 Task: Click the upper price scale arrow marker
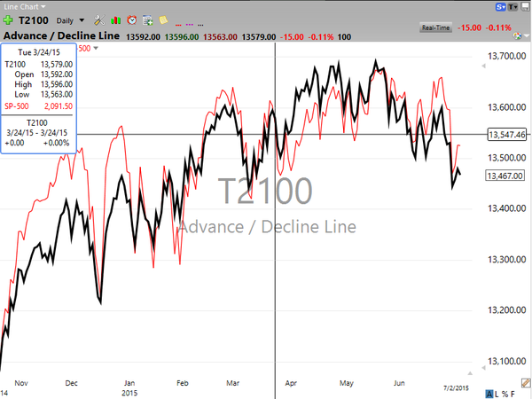483,66
